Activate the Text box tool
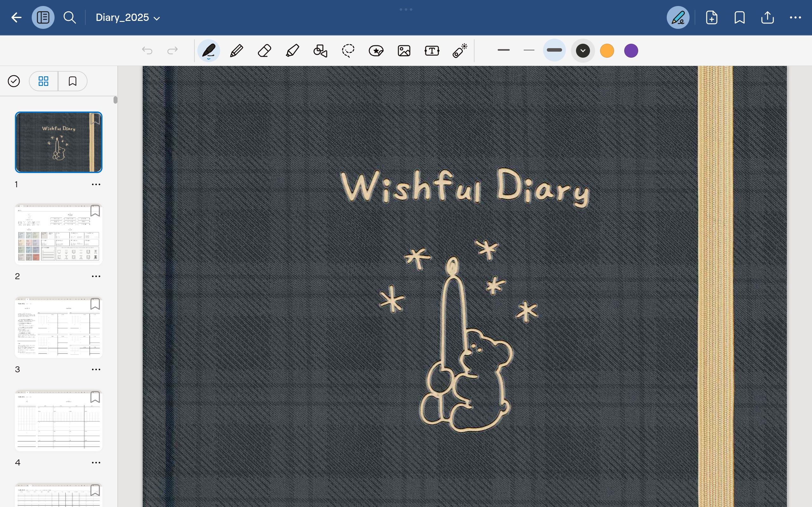Viewport: 812px width, 507px height. [432, 51]
